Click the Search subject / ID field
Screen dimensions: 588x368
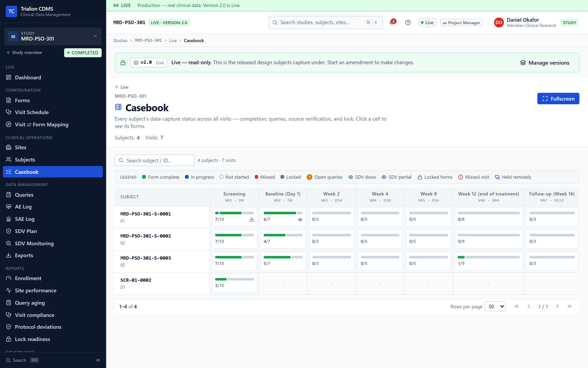tap(155, 160)
